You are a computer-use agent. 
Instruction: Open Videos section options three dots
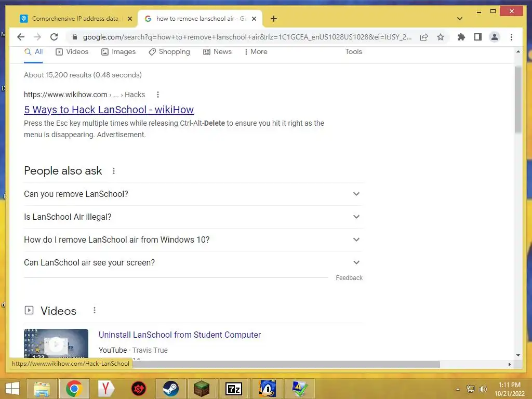coord(95,311)
